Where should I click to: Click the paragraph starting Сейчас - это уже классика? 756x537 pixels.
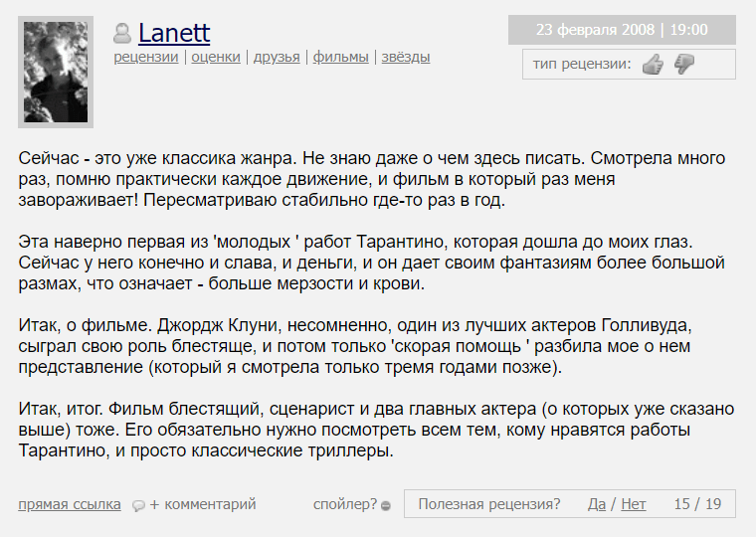[x=372, y=179]
